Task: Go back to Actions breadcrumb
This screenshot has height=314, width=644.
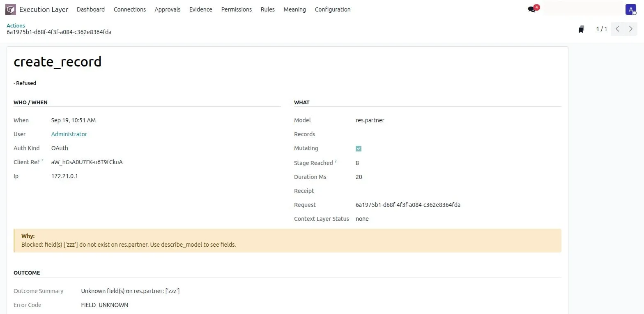Action: pyautogui.click(x=16, y=25)
